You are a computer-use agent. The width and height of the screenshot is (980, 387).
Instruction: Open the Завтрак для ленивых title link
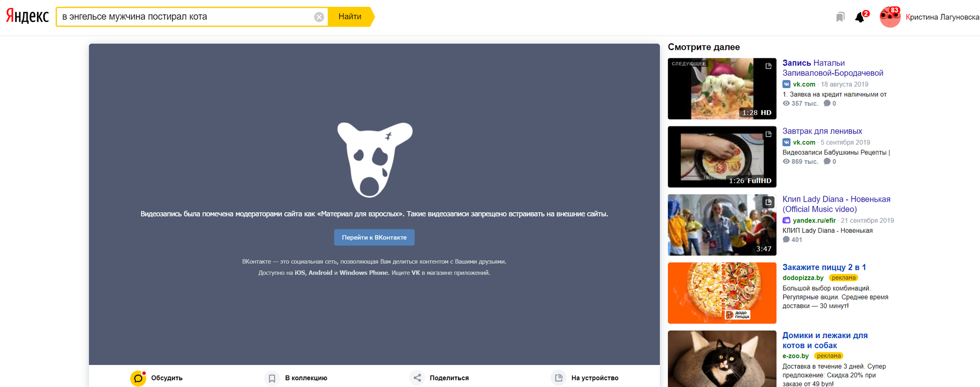point(822,131)
